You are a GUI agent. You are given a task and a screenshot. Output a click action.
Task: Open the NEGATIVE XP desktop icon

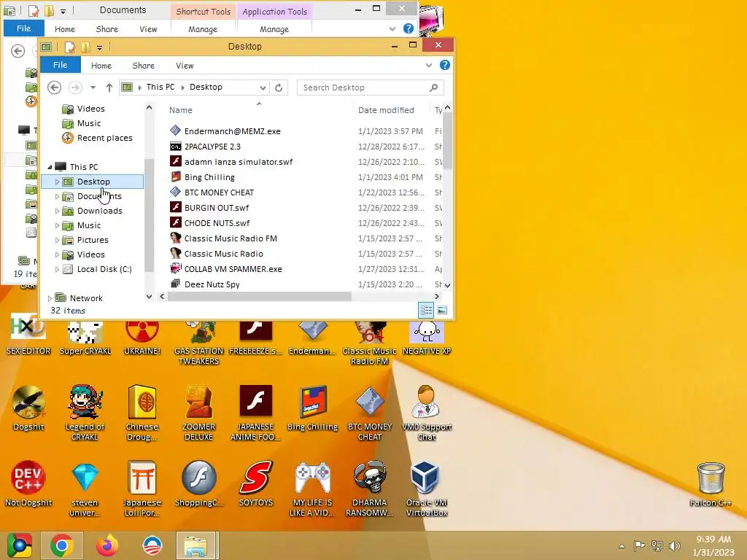click(x=426, y=335)
